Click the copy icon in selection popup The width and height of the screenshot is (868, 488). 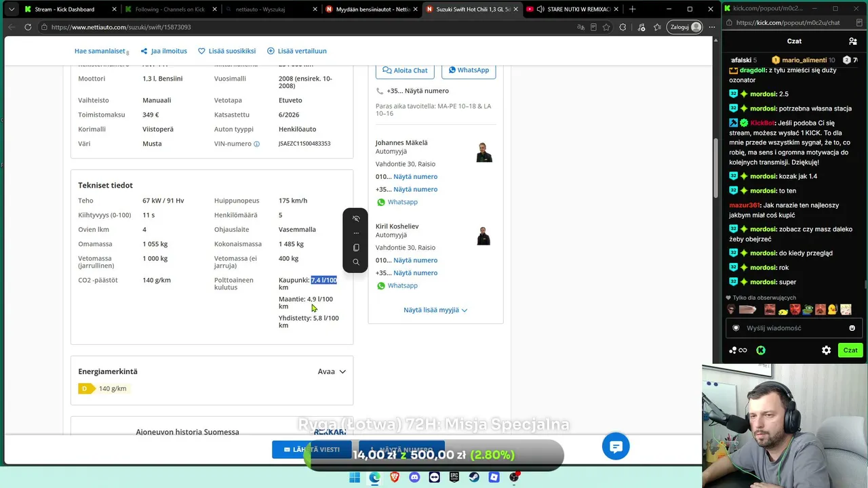(356, 247)
